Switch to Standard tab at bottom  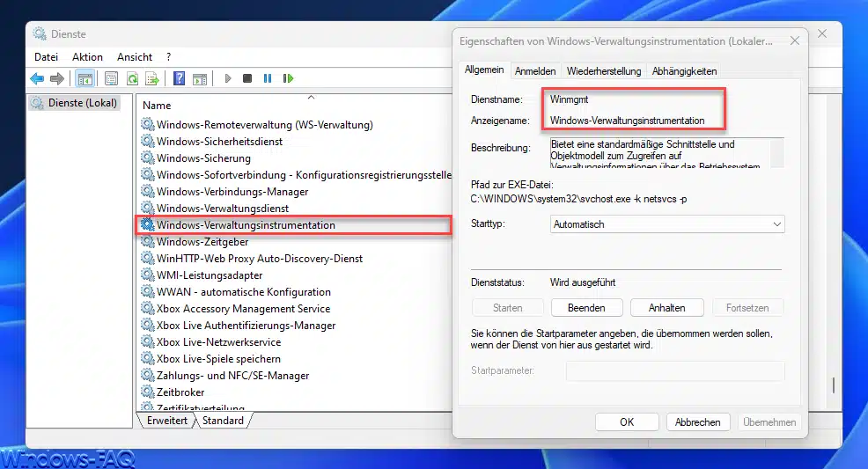click(223, 421)
